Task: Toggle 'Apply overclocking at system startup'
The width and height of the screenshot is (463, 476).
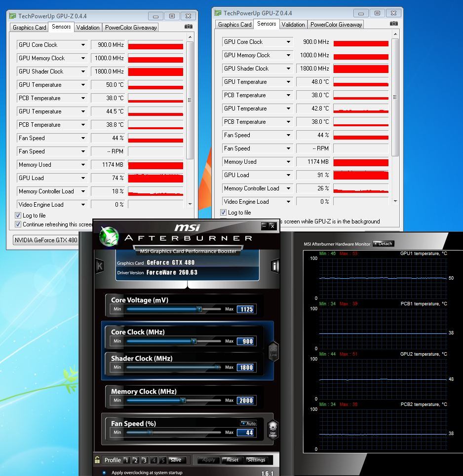Action: [x=104, y=473]
